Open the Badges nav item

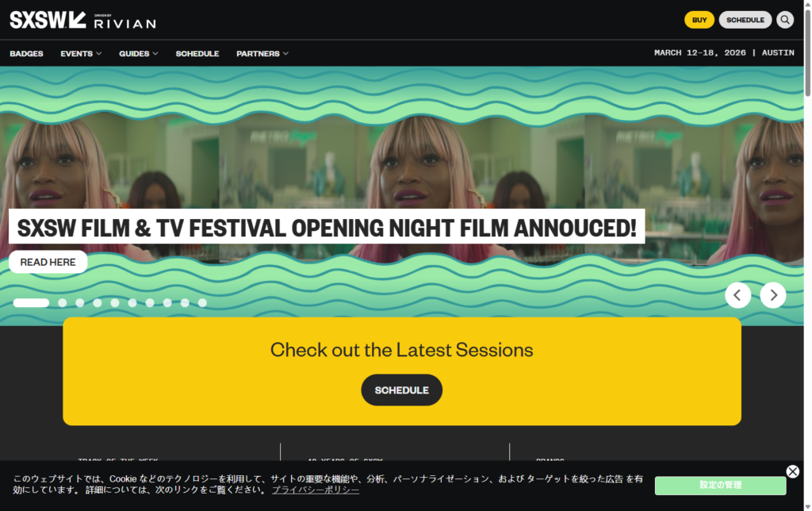26,53
